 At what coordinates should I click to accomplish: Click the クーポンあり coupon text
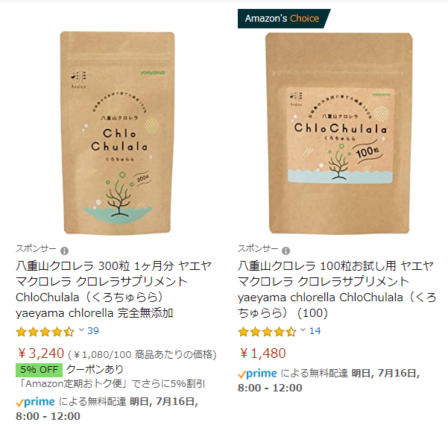[x=95, y=369]
